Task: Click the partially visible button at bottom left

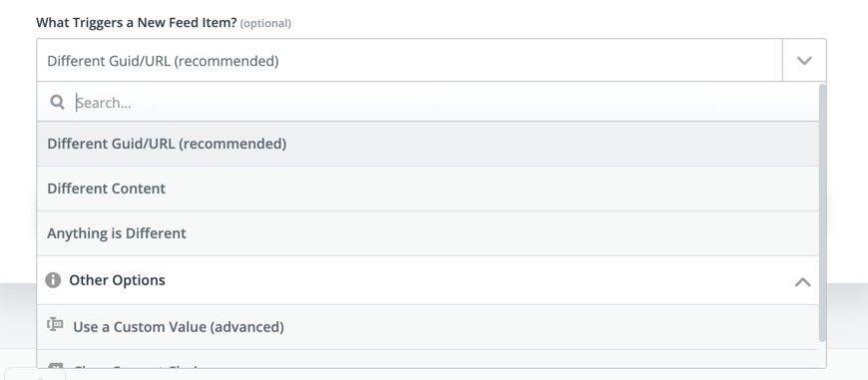Action: pyautogui.click(x=35, y=373)
